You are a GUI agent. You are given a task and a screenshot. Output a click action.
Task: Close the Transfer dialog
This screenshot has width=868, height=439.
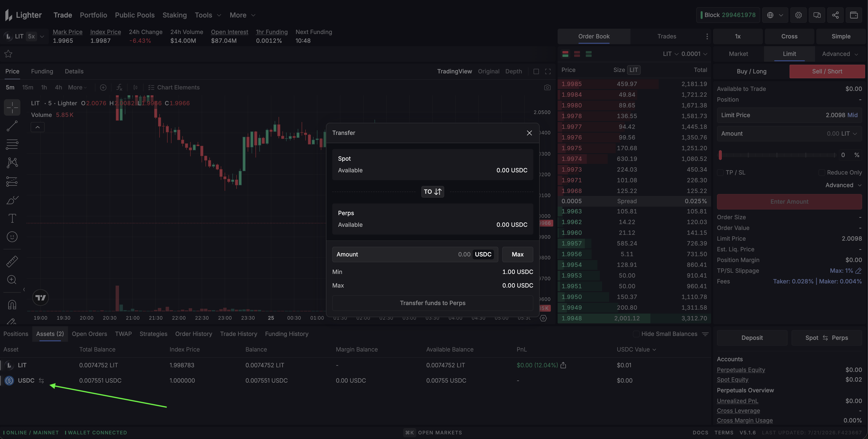pyautogui.click(x=529, y=133)
